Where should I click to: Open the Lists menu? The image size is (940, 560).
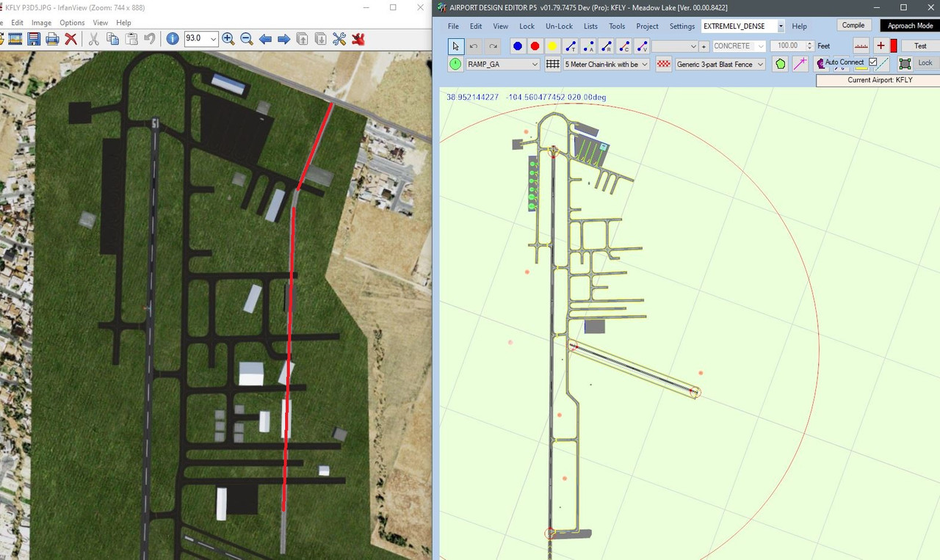pyautogui.click(x=590, y=26)
